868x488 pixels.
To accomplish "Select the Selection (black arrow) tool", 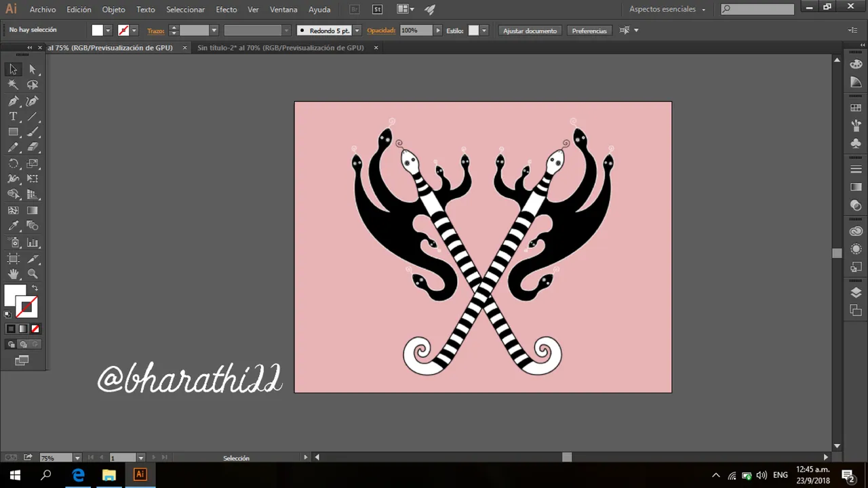I will coord(13,69).
